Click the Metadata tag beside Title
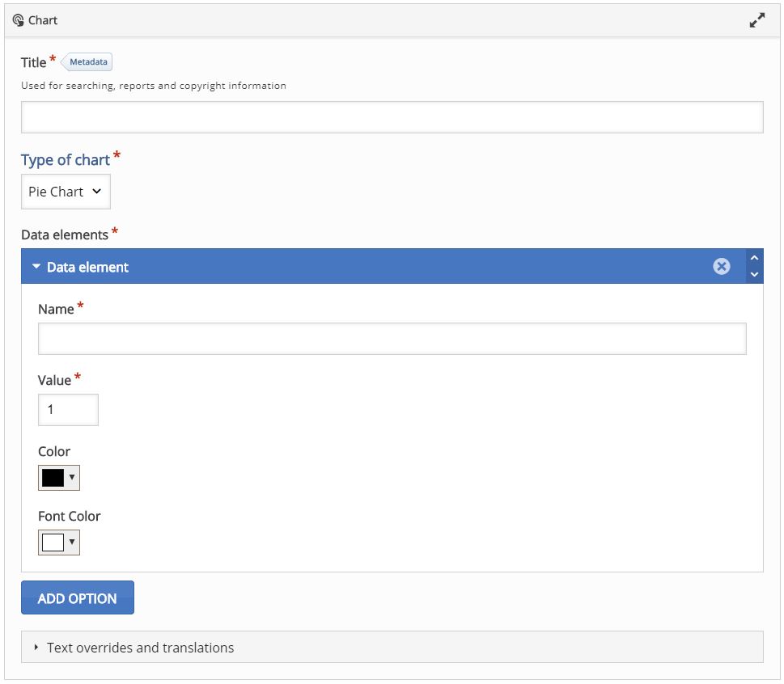This screenshot has width=784, height=684. 87,62
